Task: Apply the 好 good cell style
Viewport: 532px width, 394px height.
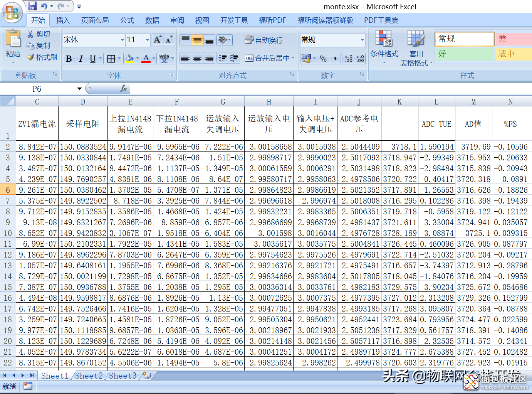Action: coord(464,54)
